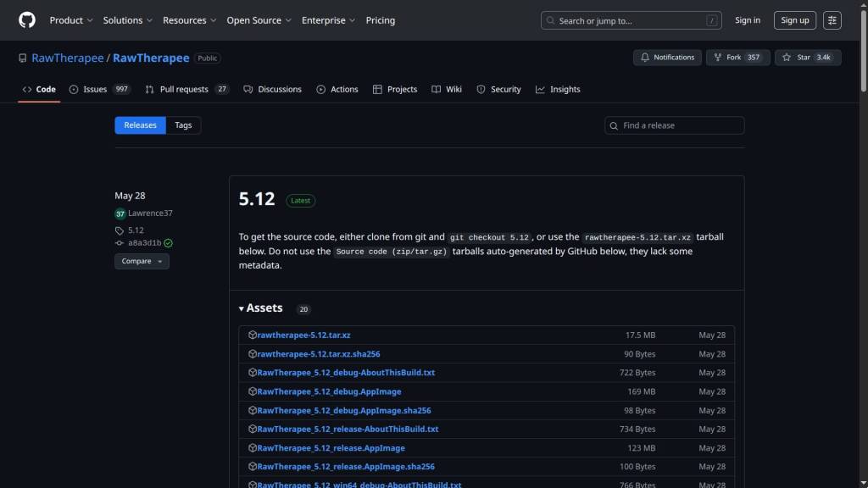
Task: Switch to the Actions tab
Action: [337, 90]
